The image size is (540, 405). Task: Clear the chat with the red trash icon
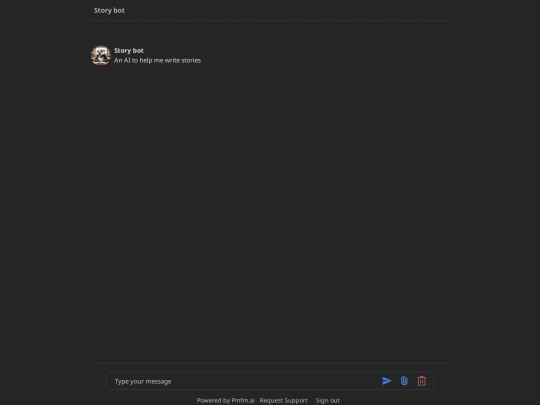click(422, 381)
